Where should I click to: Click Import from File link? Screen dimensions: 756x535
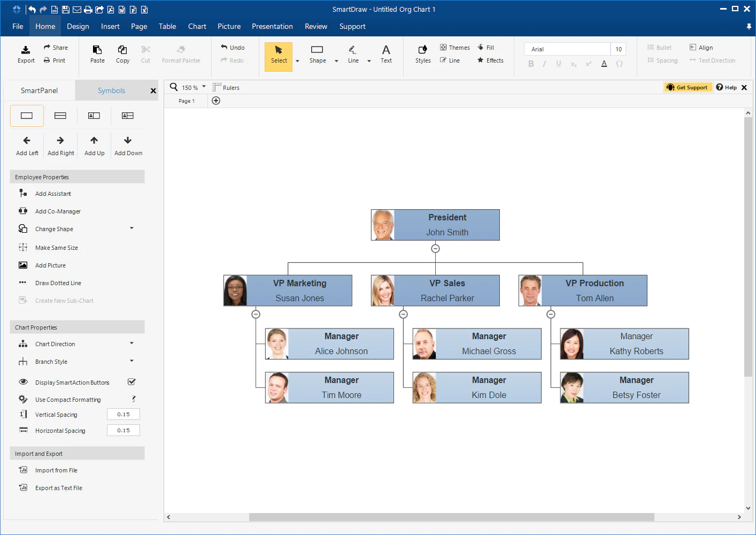(56, 470)
